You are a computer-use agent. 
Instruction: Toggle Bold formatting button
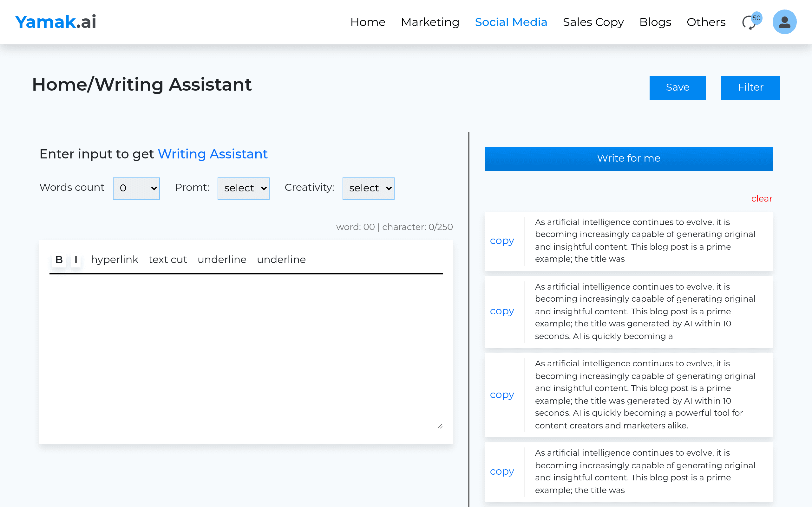tap(59, 260)
